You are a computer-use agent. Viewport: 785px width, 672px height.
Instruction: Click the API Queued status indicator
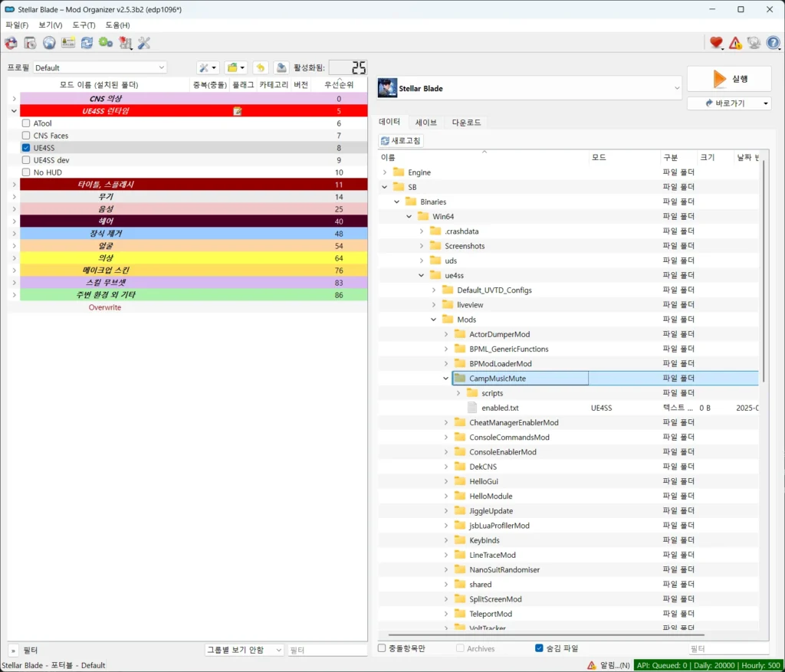point(708,665)
